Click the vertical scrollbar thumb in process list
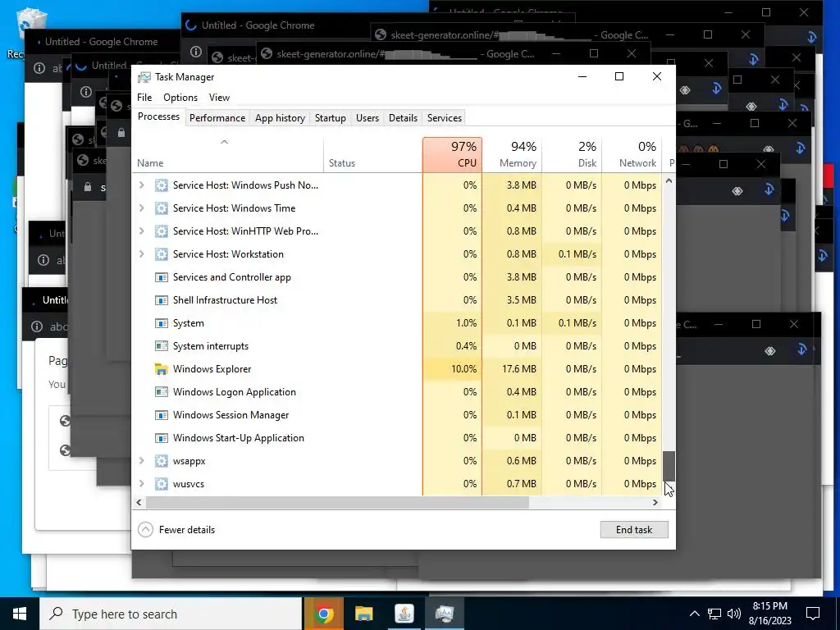 (x=669, y=466)
